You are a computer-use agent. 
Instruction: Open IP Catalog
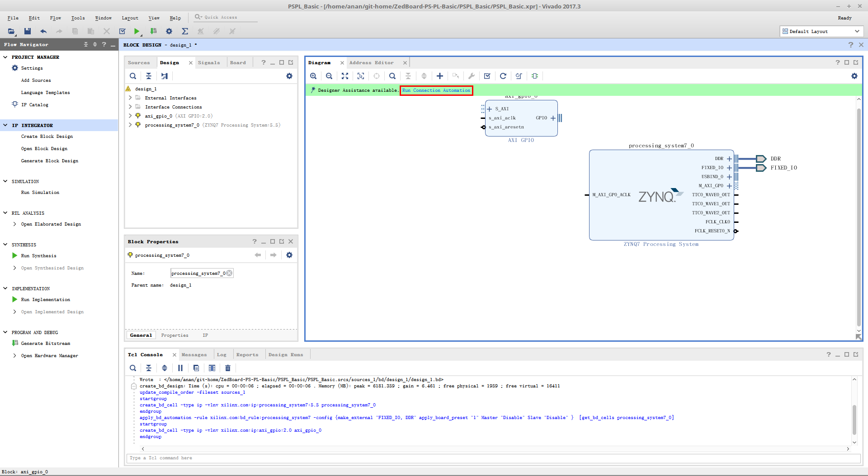point(34,105)
